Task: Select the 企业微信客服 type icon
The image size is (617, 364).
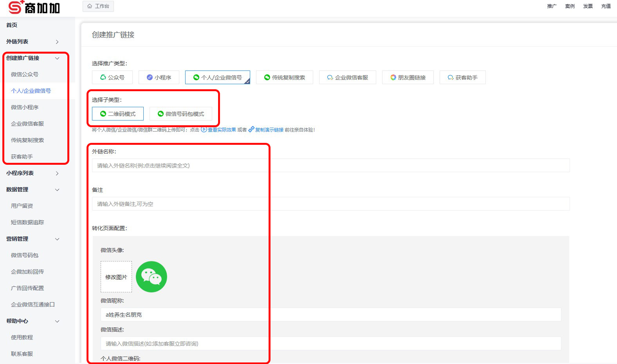Action: 330,77
